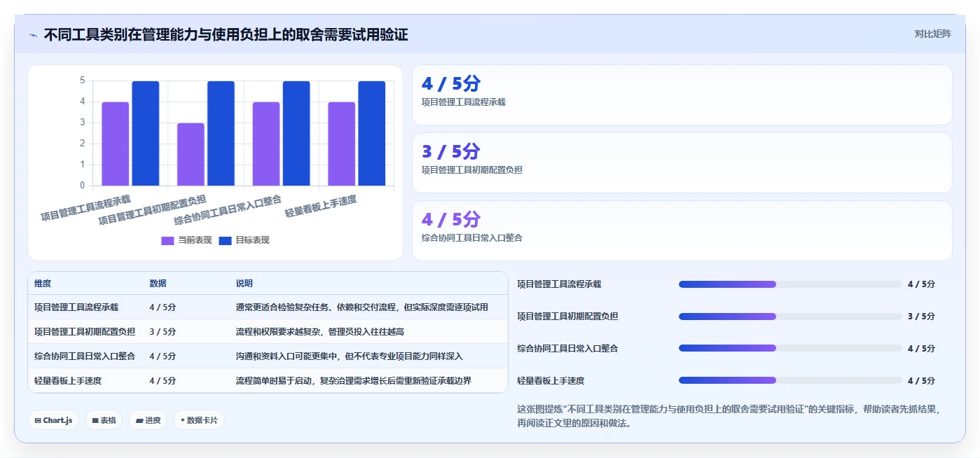Click the page title heading text
The width and height of the screenshot is (980, 458).
[226, 34]
